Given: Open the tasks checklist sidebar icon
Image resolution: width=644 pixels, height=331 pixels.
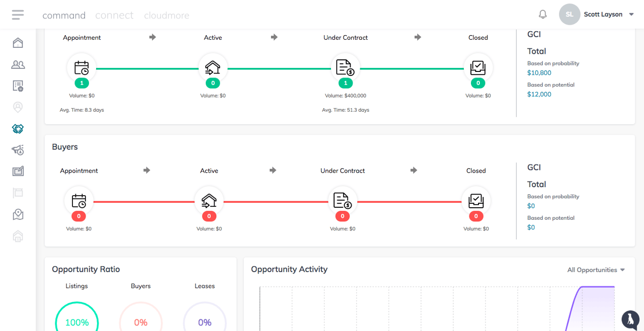Looking at the screenshot, I should point(18,86).
